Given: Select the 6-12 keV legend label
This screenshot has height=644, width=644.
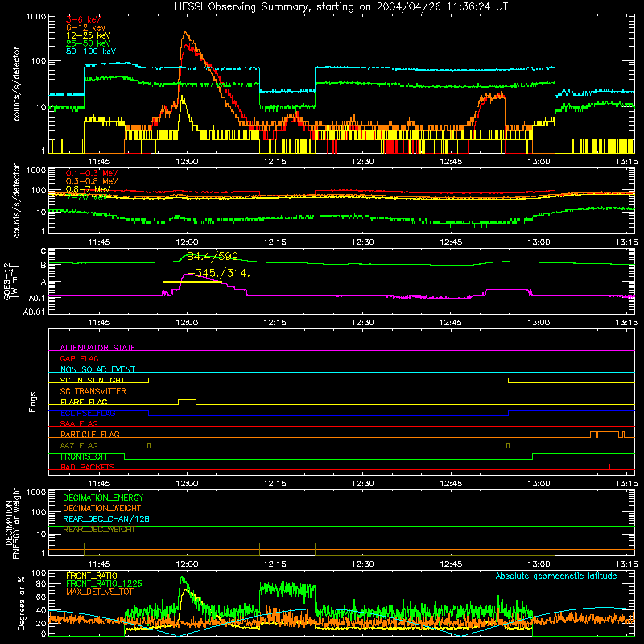Looking at the screenshot, I should pos(86,27).
